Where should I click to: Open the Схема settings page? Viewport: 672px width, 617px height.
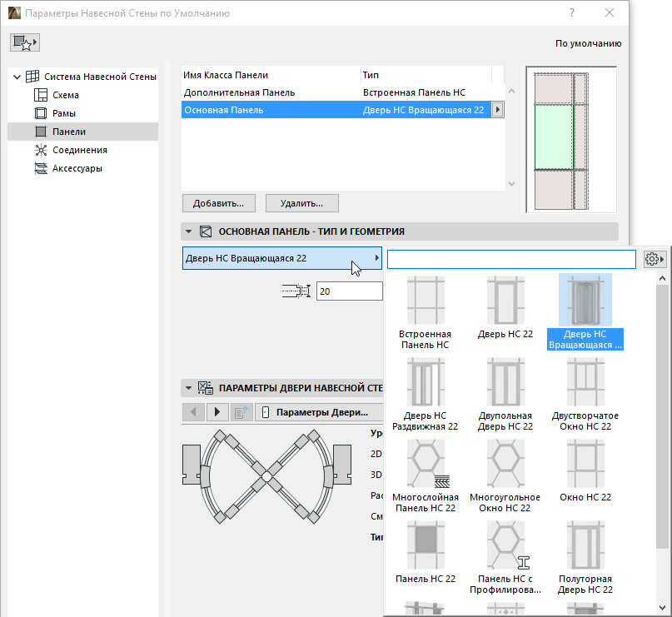[x=66, y=95]
